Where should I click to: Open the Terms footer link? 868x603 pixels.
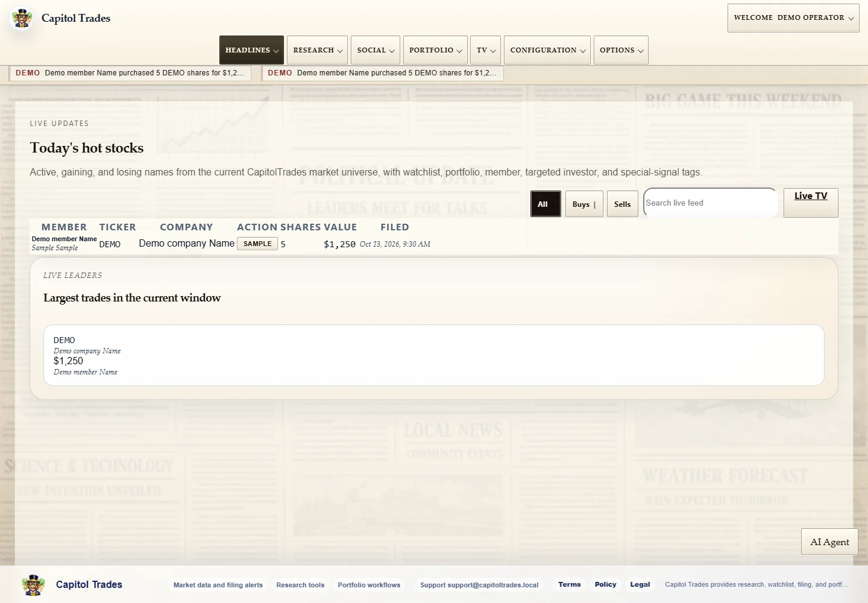tap(570, 584)
